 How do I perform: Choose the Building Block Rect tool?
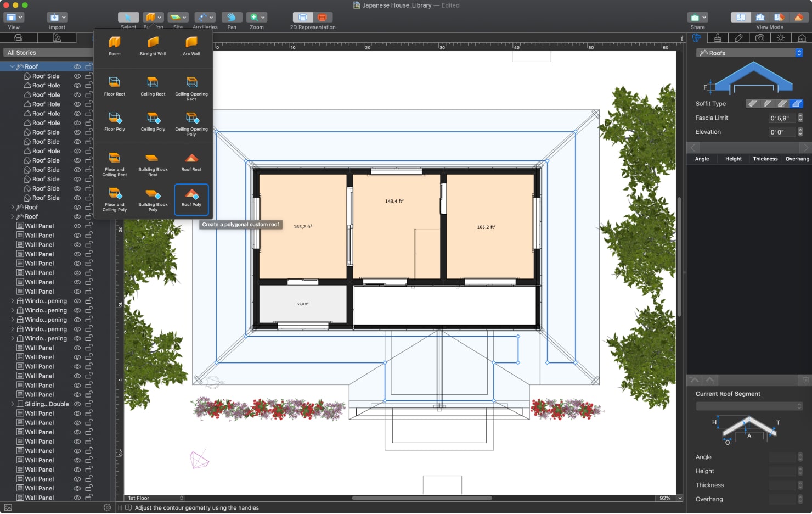click(153, 164)
